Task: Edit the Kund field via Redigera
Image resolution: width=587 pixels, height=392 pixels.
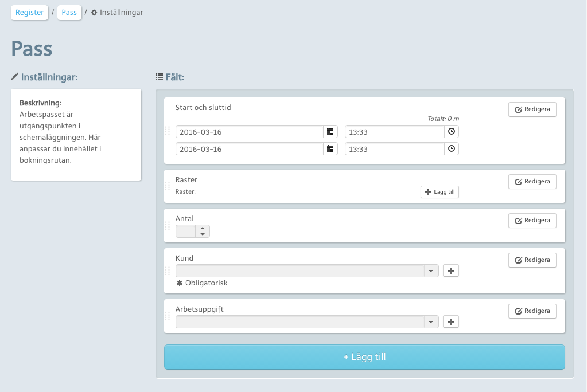Action: click(x=532, y=260)
